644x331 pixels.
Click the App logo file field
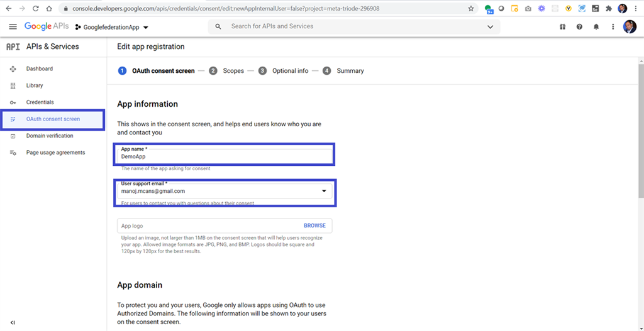coord(225,225)
